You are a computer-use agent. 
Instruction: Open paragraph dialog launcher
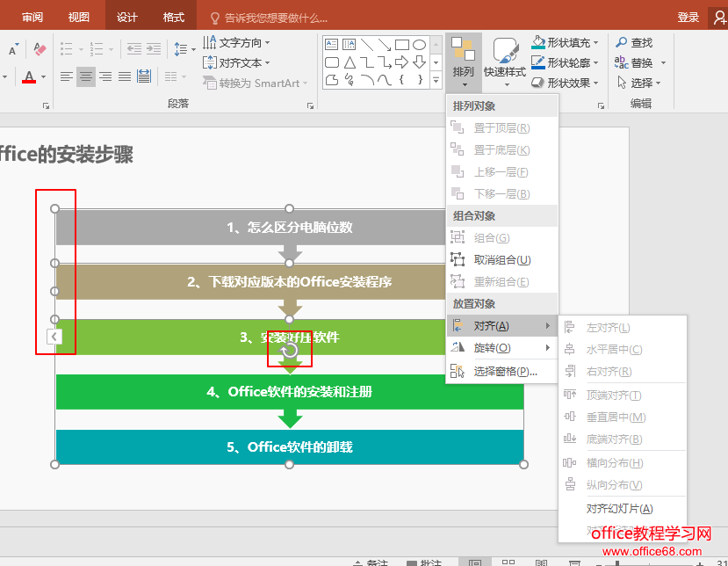[x=310, y=106]
